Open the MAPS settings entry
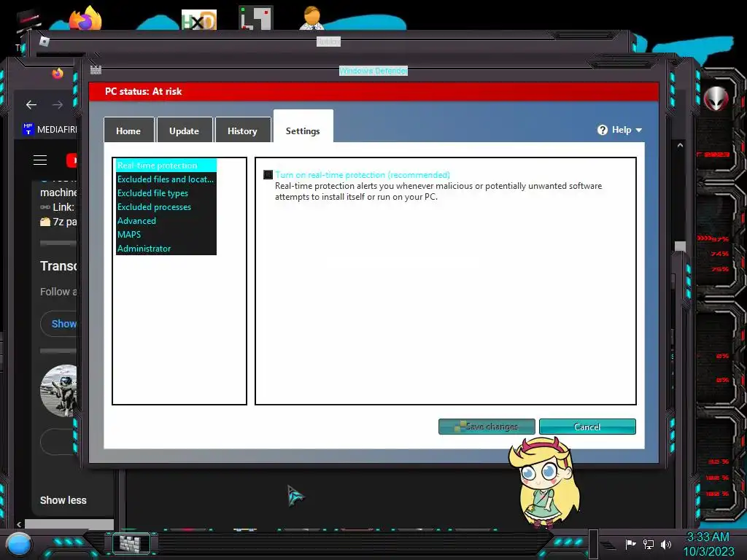 point(166,234)
